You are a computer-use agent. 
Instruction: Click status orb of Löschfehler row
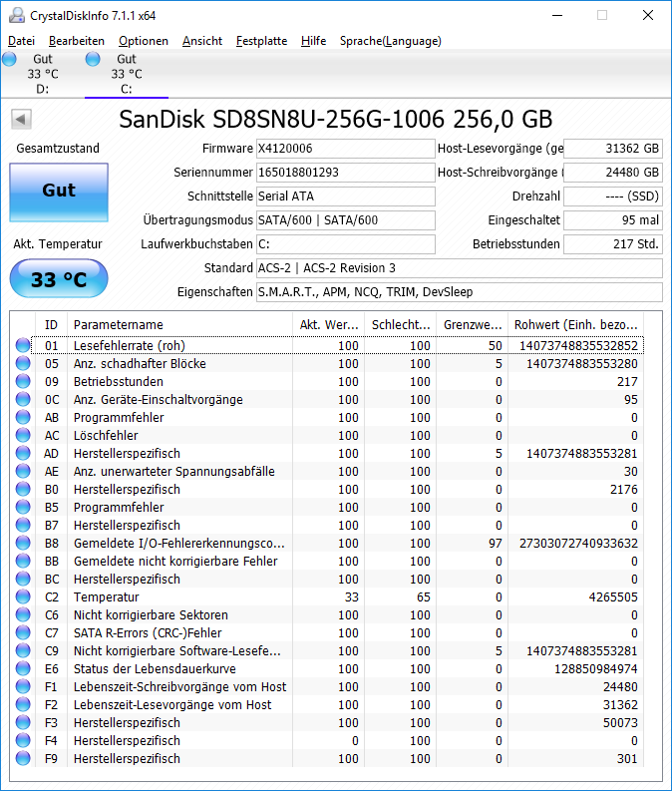click(x=23, y=435)
